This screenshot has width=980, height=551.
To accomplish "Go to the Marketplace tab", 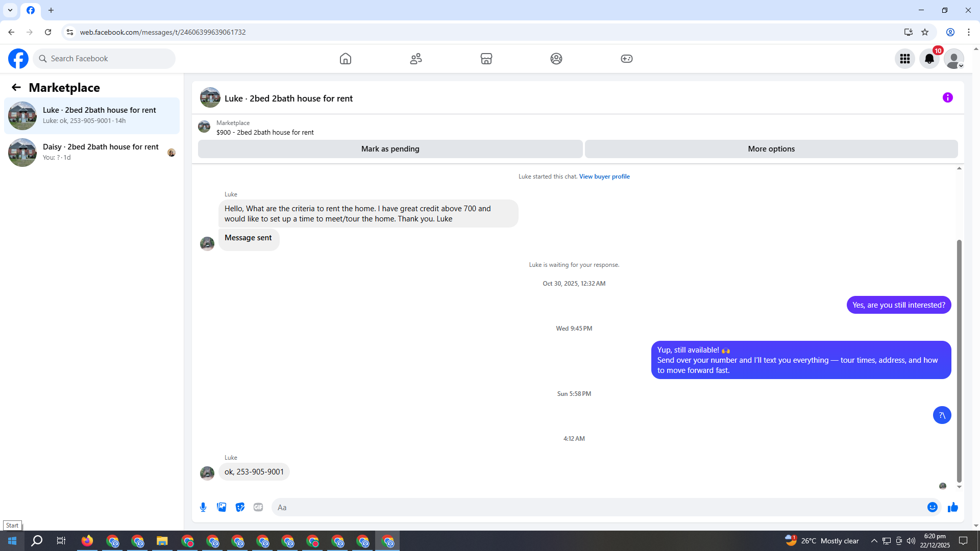I will (x=486, y=59).
